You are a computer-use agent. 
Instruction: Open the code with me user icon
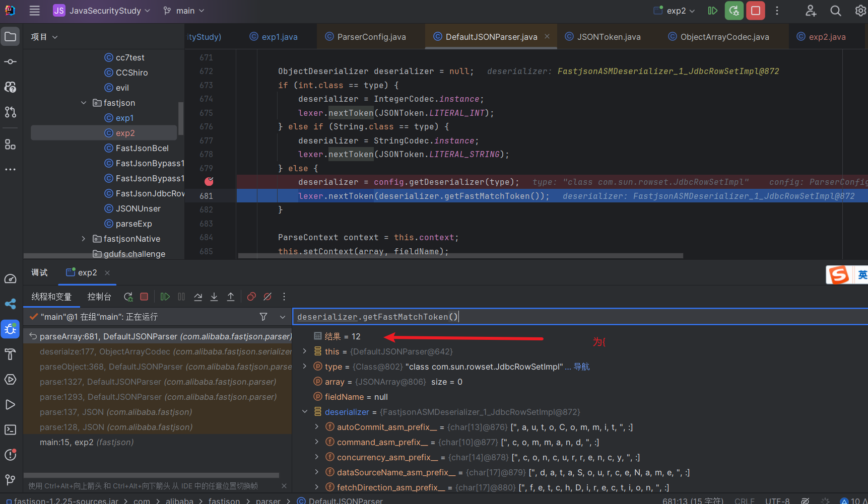811,11
